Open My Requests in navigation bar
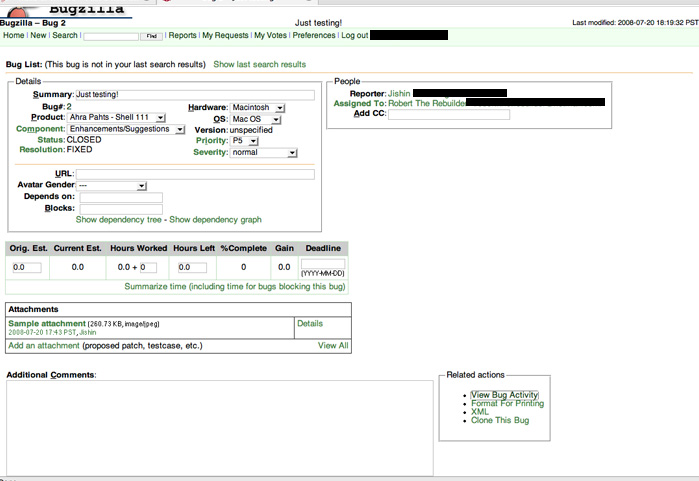 (225, 35)
